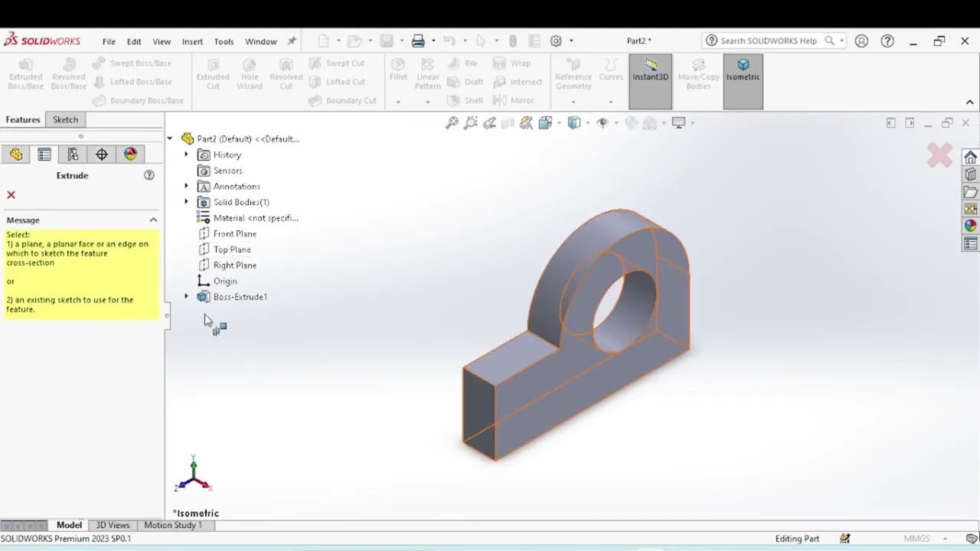Toggle the Isometric view button
Viewport: 980px width, 551px height.
(743, 81)
